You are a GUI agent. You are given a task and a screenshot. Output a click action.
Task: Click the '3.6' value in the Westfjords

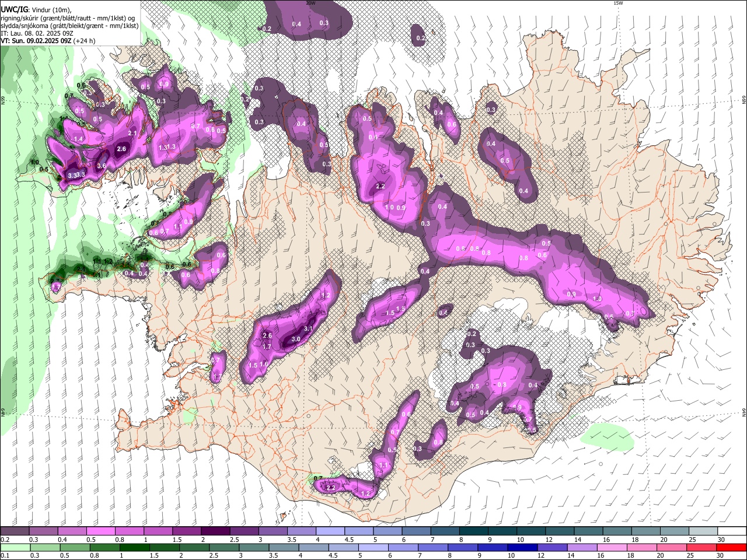point(102,166)
